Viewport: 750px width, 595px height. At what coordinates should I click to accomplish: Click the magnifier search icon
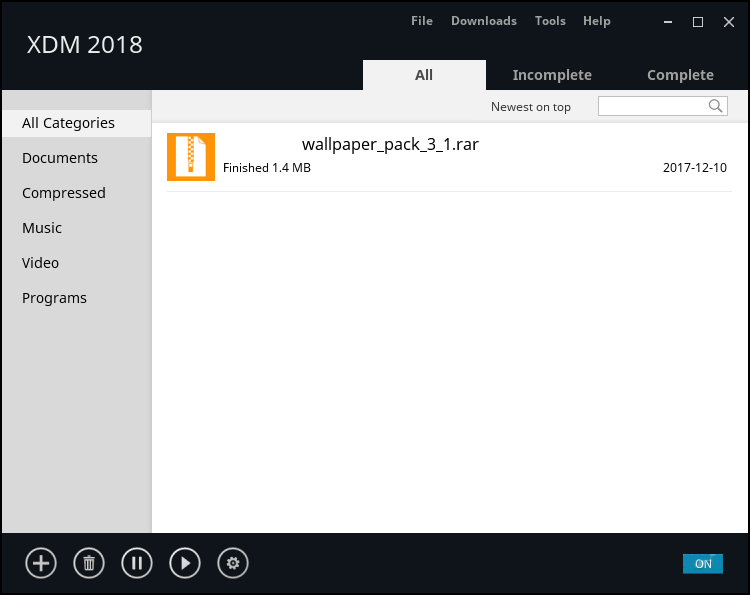716,106
